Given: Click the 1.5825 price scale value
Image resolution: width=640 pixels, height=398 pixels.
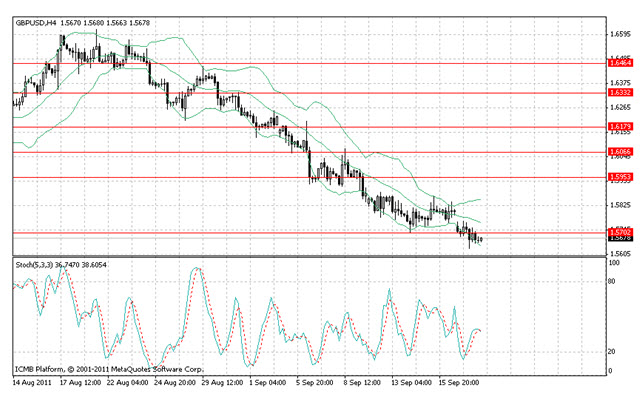Looking at the screenshot, I should click(x=620, y=205).
